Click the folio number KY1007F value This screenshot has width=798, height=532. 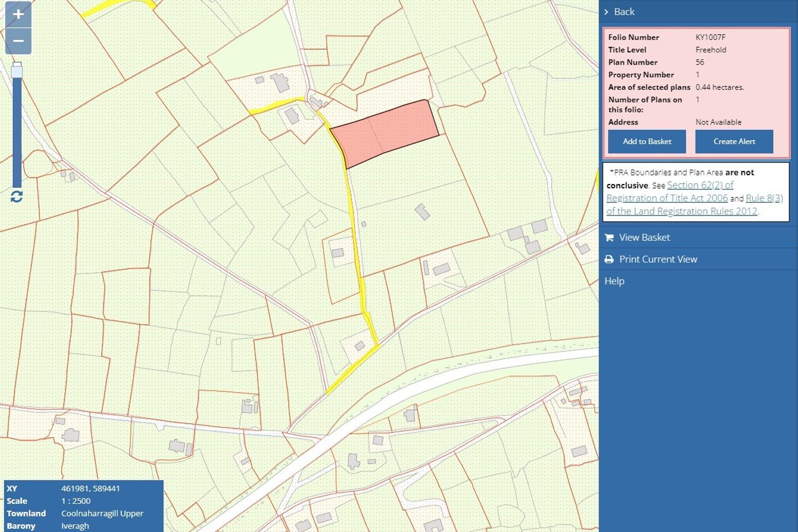pos(710,37)
